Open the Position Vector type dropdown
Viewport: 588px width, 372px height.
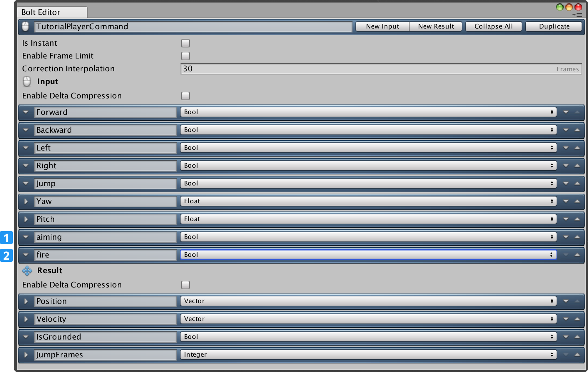click(x=368, y=301)
